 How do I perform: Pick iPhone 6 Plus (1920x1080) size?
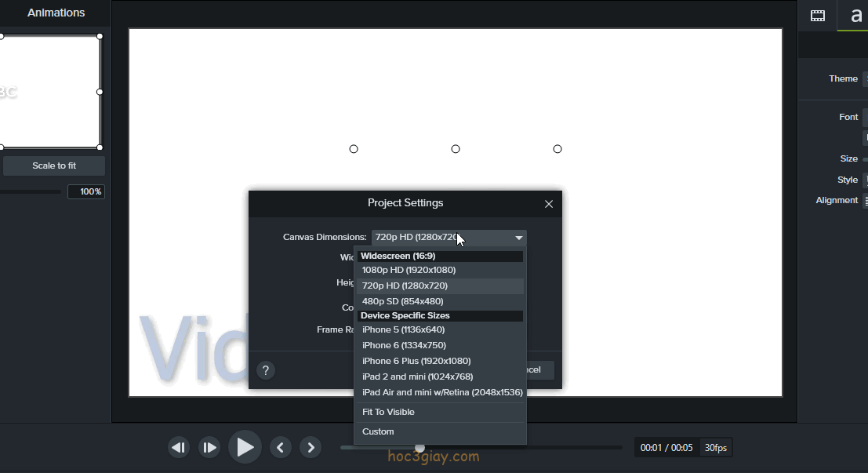coord(416,361)
